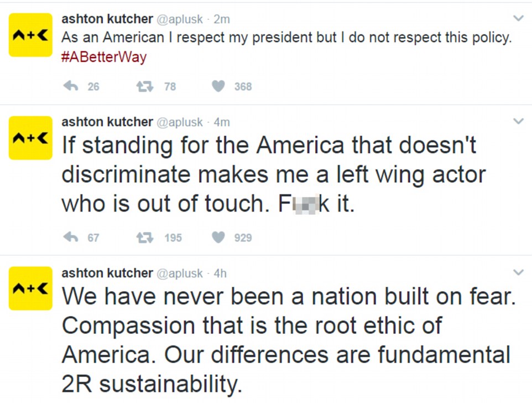532x403 pixels.
Task: Open ashton kutcher name on first tweet
Action: (107, 19)
